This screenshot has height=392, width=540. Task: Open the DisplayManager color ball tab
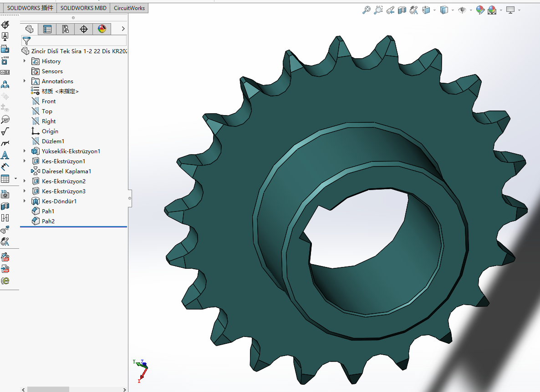click(102, 29)
